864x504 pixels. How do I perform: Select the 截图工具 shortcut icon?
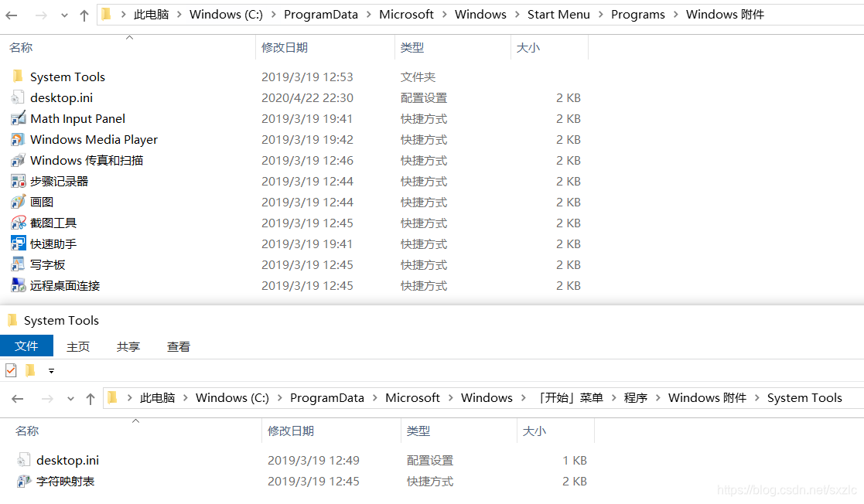coord(19,223)
